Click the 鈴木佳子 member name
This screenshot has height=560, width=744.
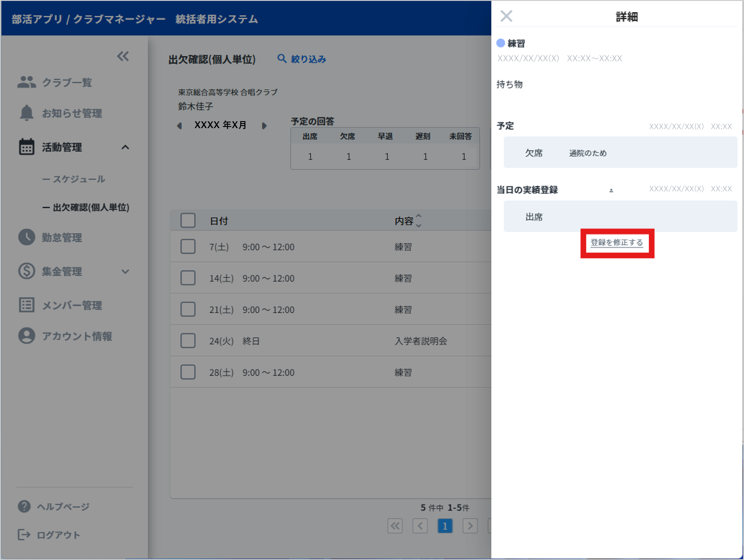(x=196, y=106)
